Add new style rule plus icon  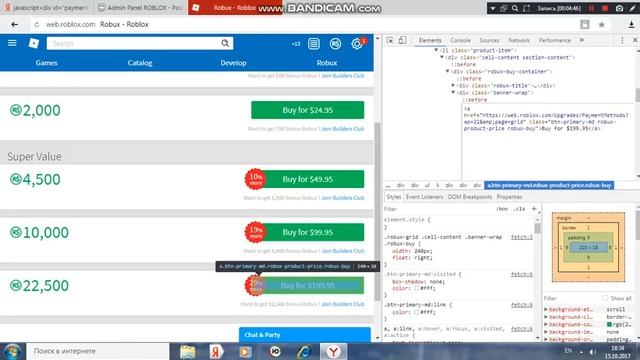(534, 209)
